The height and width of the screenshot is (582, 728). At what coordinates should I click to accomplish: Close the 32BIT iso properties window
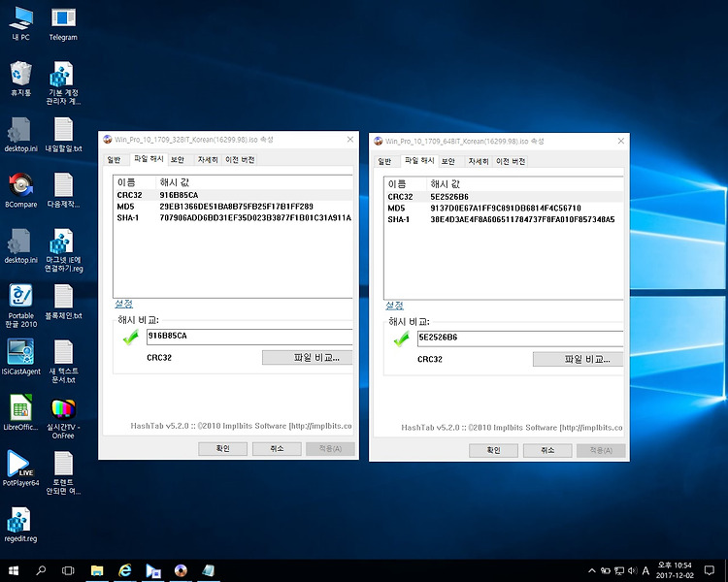coord(350,140)
